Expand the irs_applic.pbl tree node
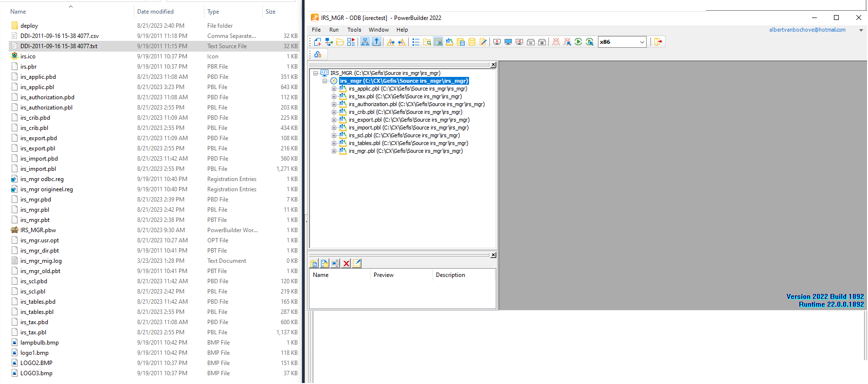This screenshot has width=868, height=384. (x=334, y=89)
